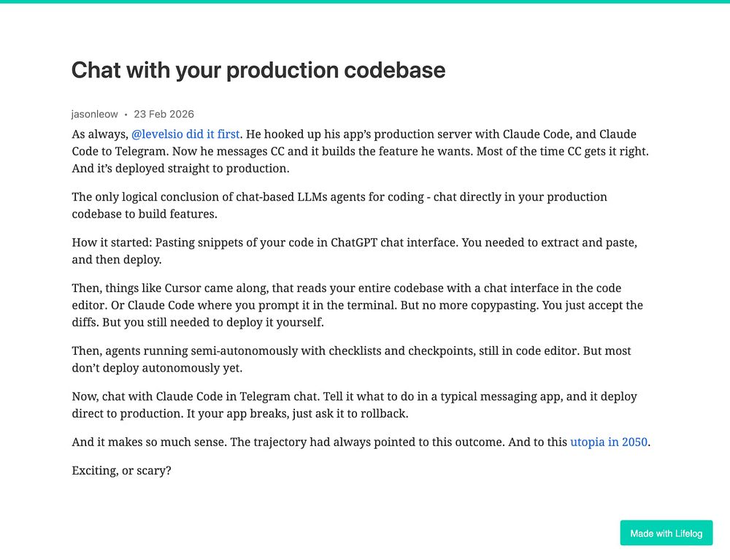730x560 pixels.
Task: Click the post date 23 Feb 2026
Action: (164, 114)
